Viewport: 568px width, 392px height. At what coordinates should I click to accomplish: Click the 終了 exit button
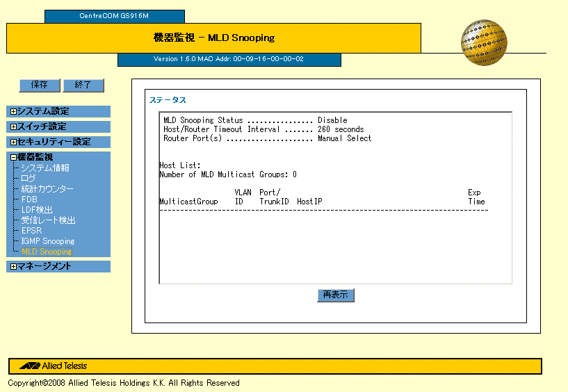pos(83,85)
